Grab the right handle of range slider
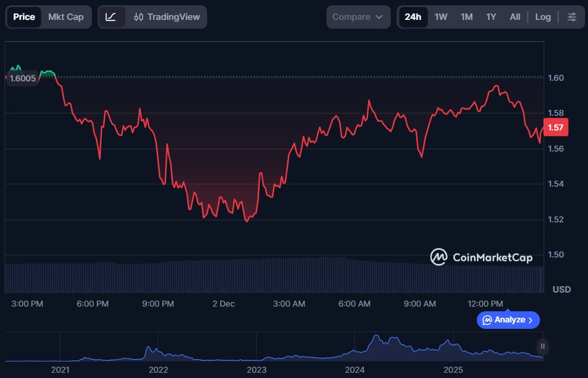This screenshot has width=588, height=378. [x=542, y=346]
